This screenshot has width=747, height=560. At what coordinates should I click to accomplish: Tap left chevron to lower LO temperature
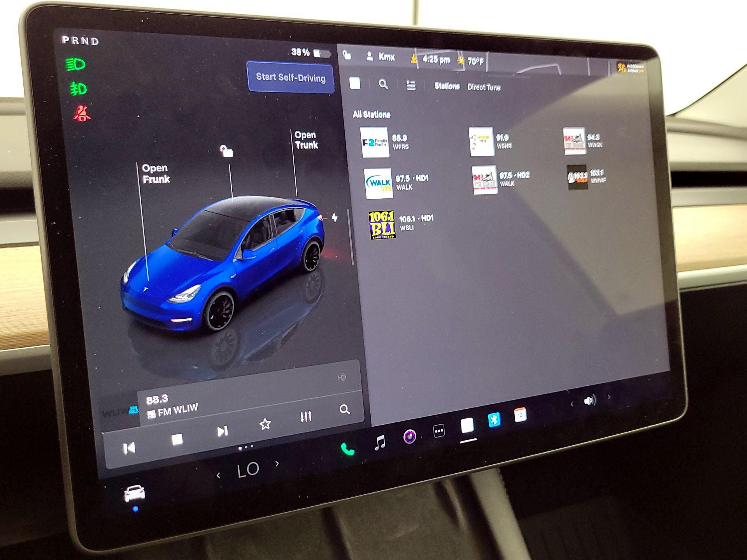click(x=219, y=474)
